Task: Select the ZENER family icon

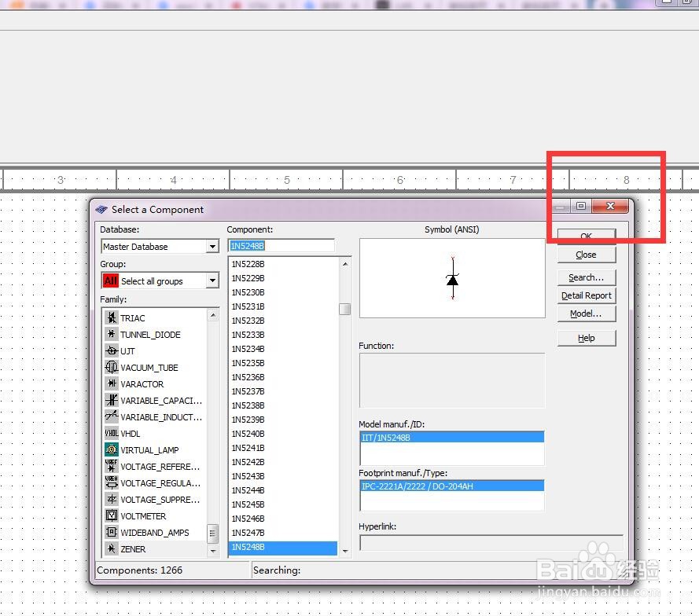Action: 112,548
